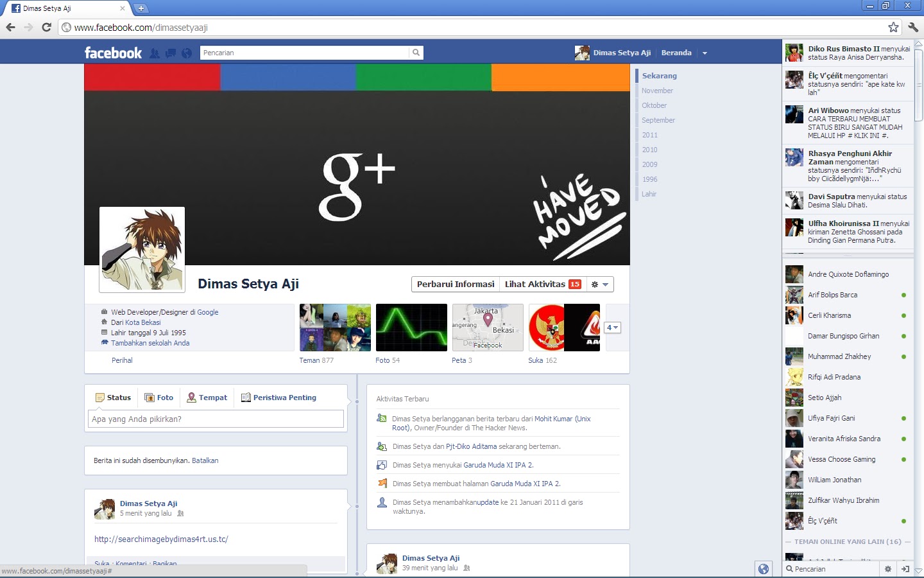924x578 pixels.
Task: Click the Beranda header link
Action: [x=676, y=53]
